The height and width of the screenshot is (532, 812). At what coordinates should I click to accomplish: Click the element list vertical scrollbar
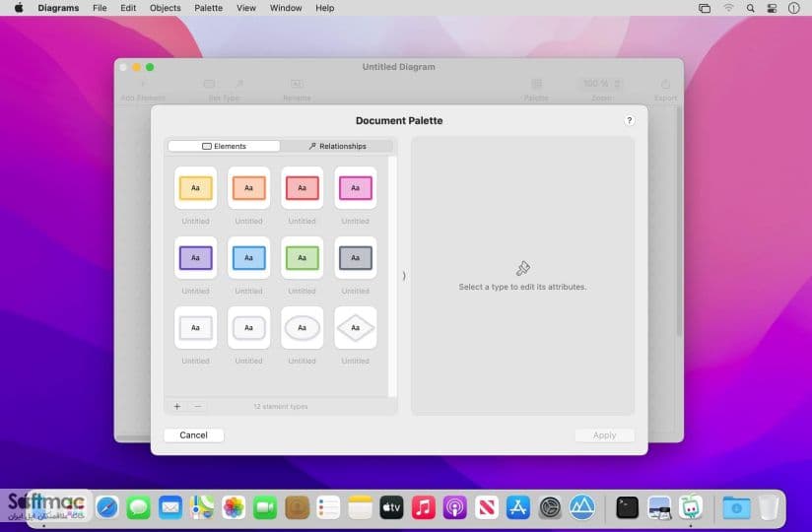point(392,276)
